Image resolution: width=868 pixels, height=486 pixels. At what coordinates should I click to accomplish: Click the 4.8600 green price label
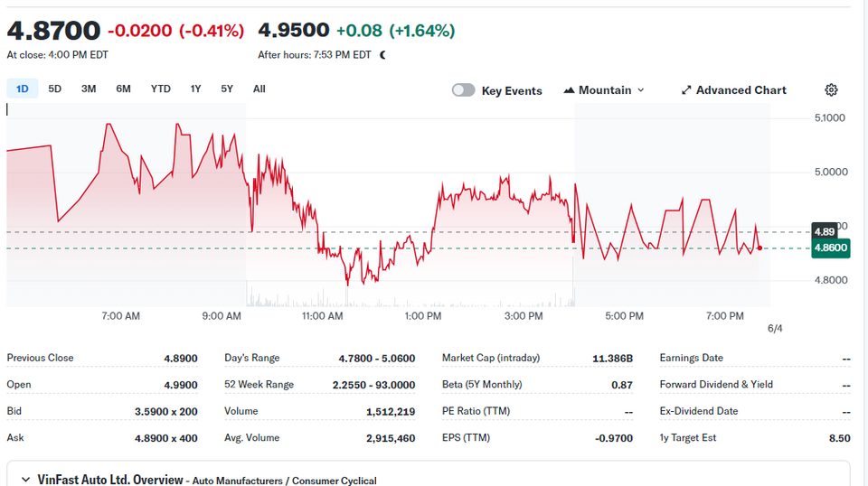[x=830, y=248]
